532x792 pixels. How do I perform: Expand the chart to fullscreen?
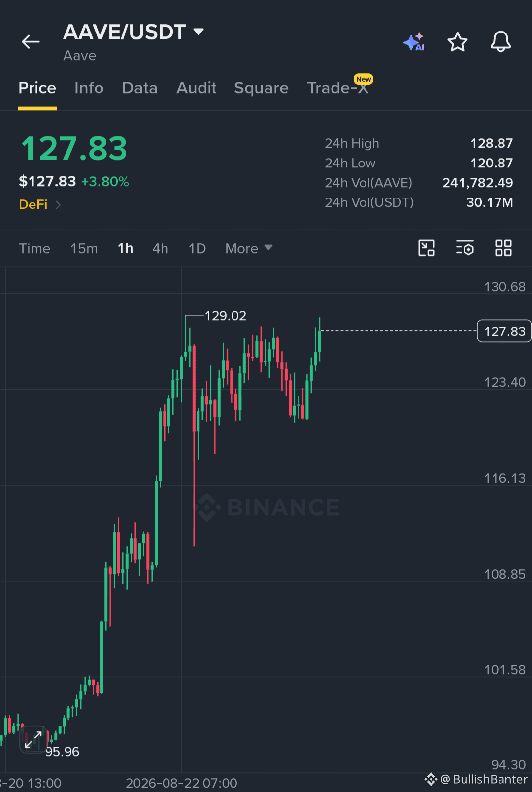click(x=33, y=739)
